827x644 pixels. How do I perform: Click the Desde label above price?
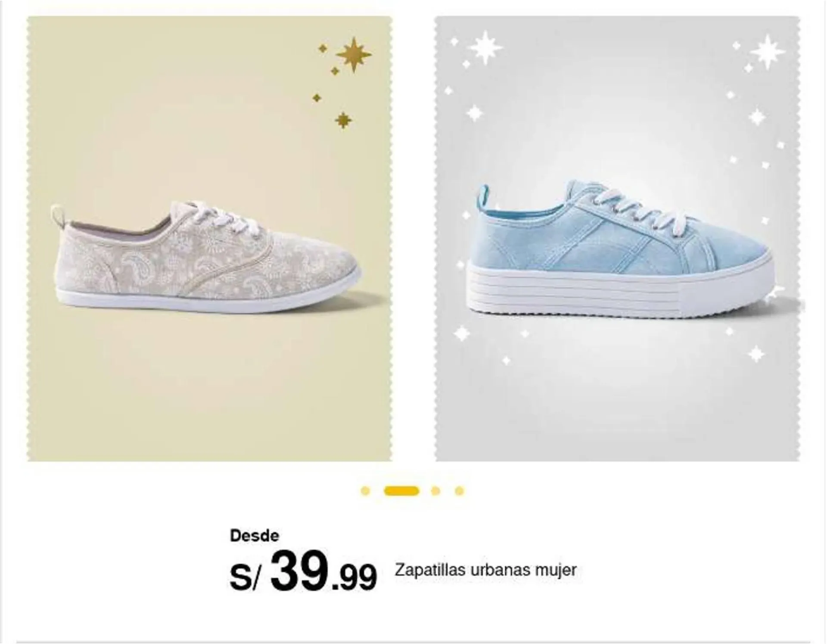pyautogui.click(x=255, y=535)
